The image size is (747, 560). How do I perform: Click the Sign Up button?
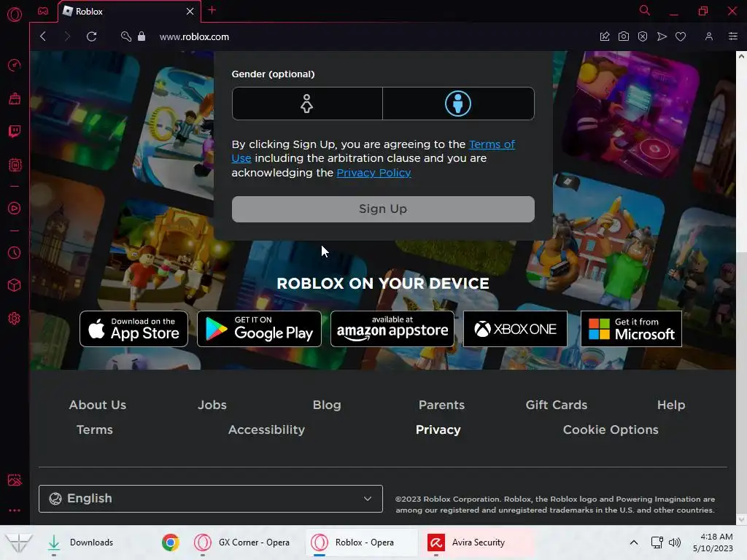click(383, 209)
